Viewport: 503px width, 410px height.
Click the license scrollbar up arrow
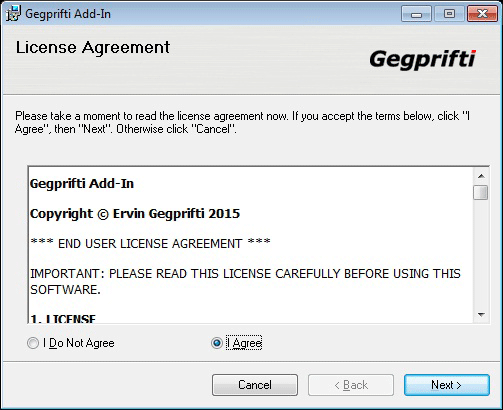pyautogui.click(x=481, y=176)
